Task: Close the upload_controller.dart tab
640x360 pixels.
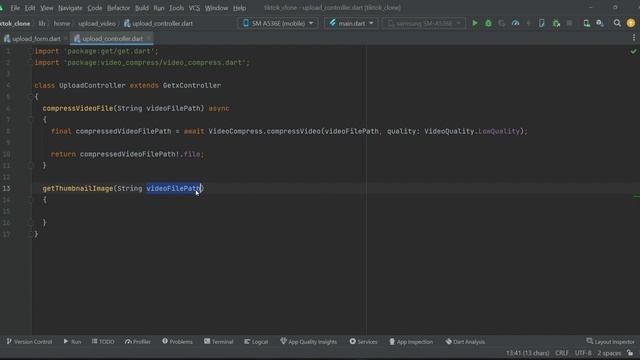Action: pyautogui.click(x=149, y=38)
